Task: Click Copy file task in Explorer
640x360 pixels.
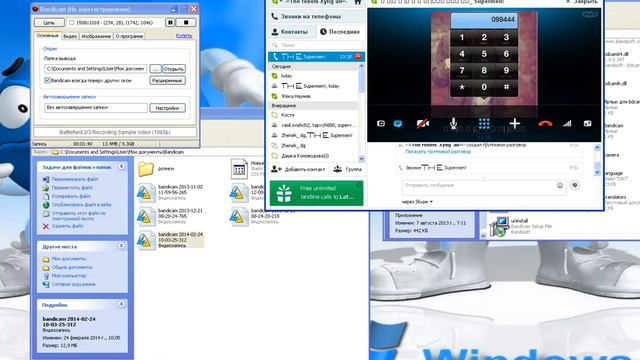Action: tap(71, 196)
